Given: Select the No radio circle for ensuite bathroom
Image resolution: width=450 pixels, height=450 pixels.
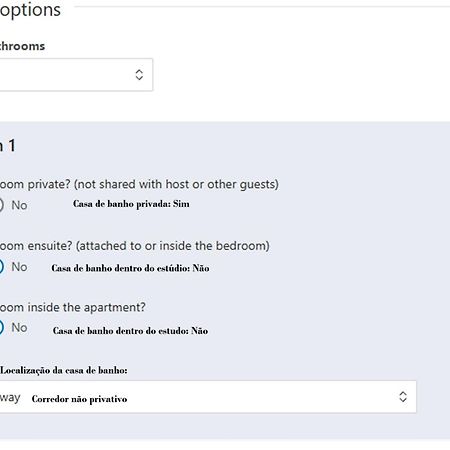Looking at the screenshot, I should click(1, 267).
